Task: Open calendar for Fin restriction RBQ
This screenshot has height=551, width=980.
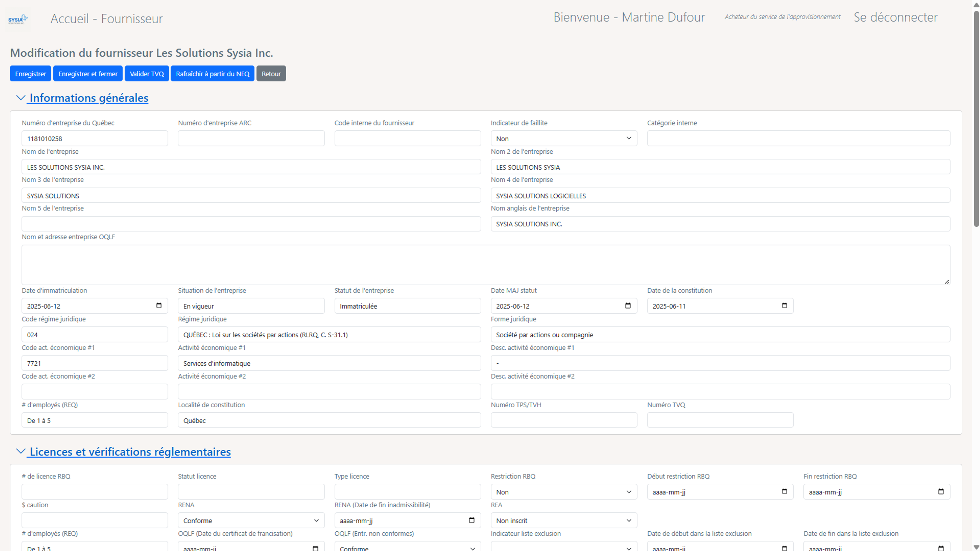Action: (940, 492)
